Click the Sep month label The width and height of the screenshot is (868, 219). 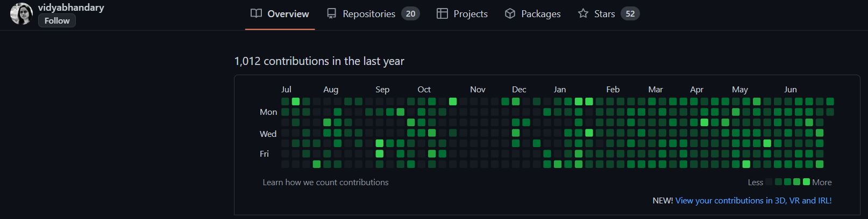coord(382,90)
